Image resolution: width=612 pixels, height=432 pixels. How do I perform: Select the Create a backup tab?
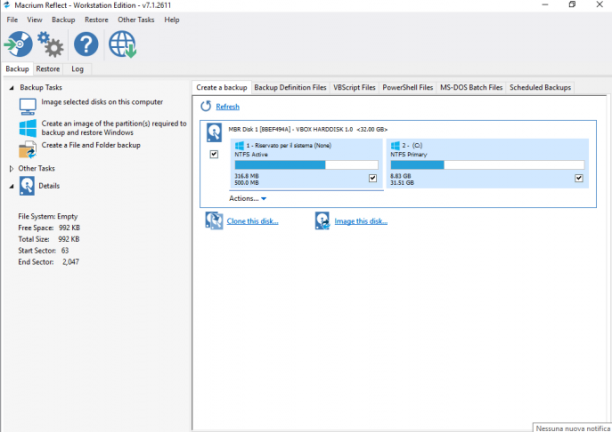[222, 87]
